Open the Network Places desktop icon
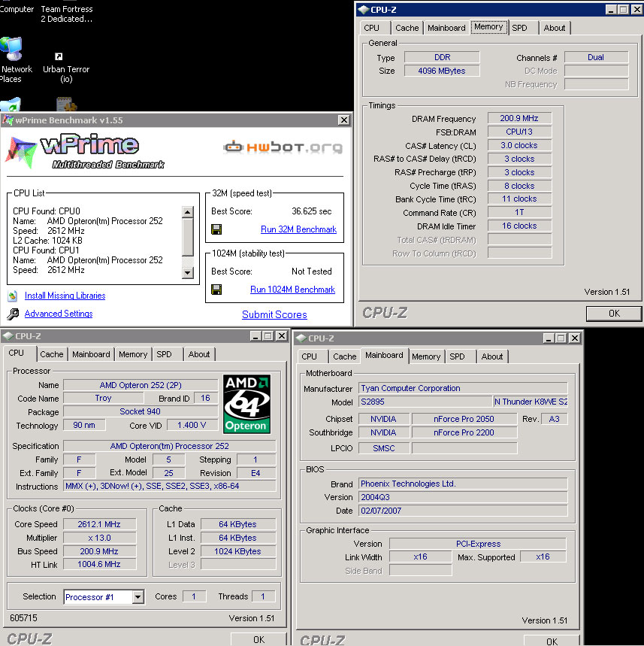 pyautogui.click(x=11, y=49)
